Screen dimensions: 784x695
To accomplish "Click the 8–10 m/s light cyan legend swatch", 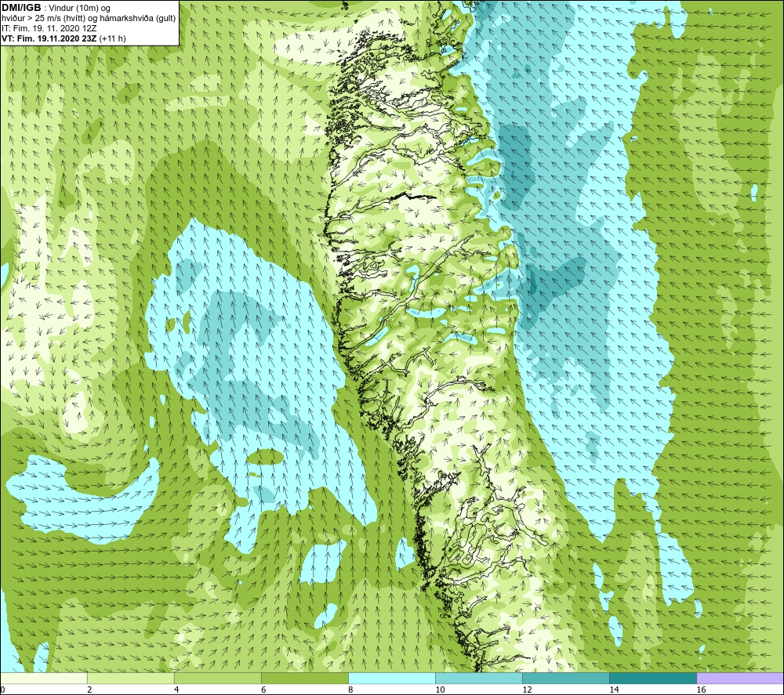I will coord(392,679).
